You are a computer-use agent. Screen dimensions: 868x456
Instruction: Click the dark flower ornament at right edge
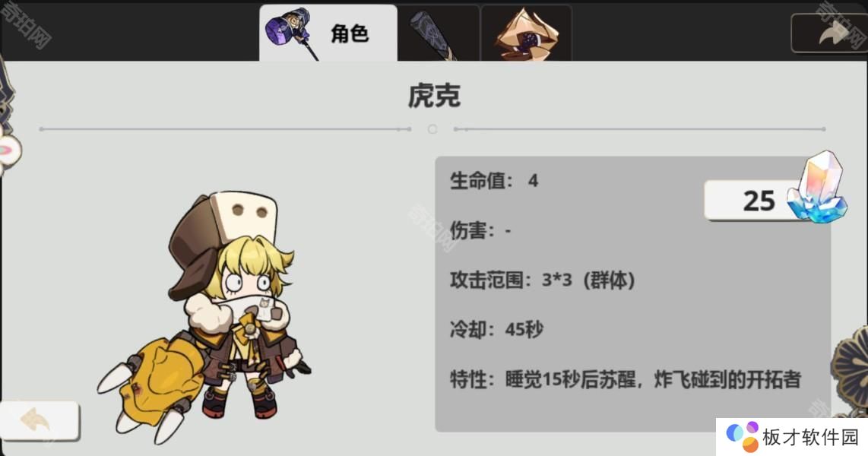tap(851, 367)
